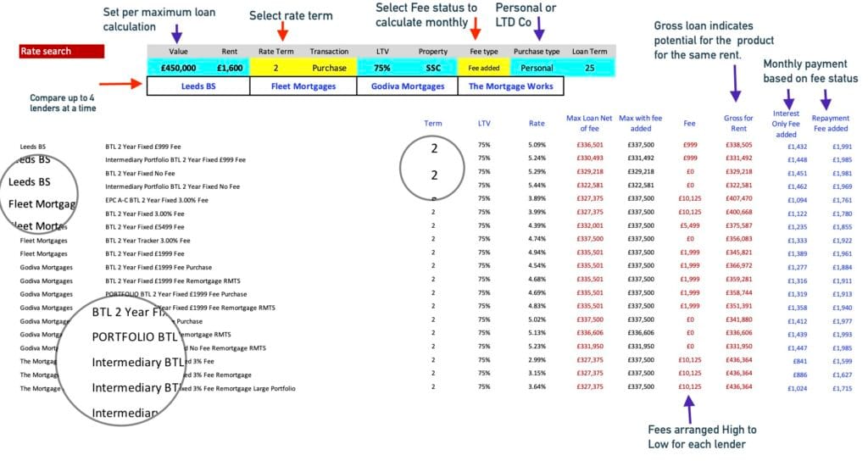
Task: Select product BTL 2 Year Fixed £999 Fee
Action: (x=142, y=147)
